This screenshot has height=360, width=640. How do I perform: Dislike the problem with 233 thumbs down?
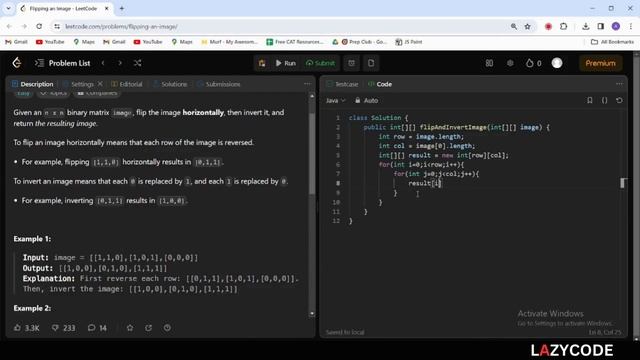(x=63, y=328)
